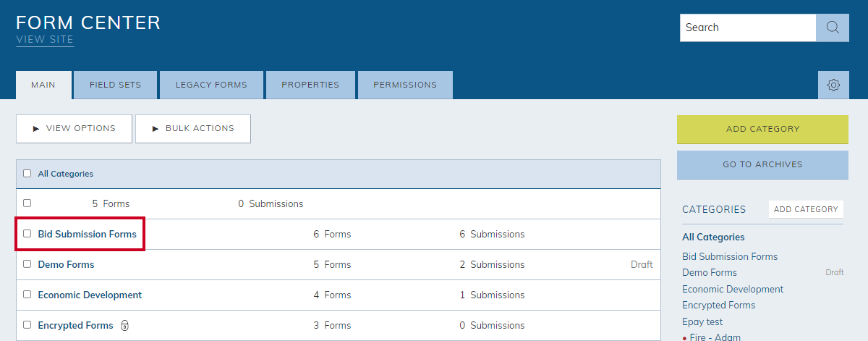868x341 pixels.
Task: Click '1 Submissions' in Economic Development row
Action: coord(492,295)
